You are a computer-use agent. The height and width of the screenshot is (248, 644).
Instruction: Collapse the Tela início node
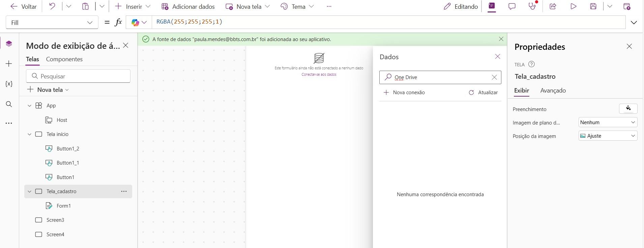click(x=29, y=134)
